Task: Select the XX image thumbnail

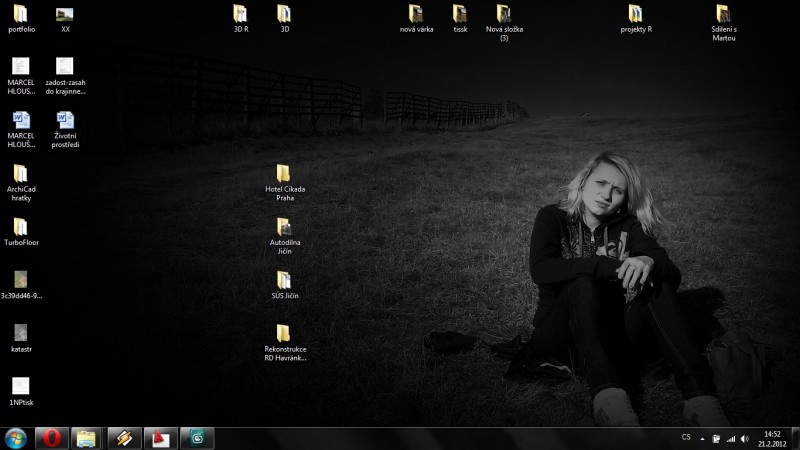Action: click(x=65, y=14)
